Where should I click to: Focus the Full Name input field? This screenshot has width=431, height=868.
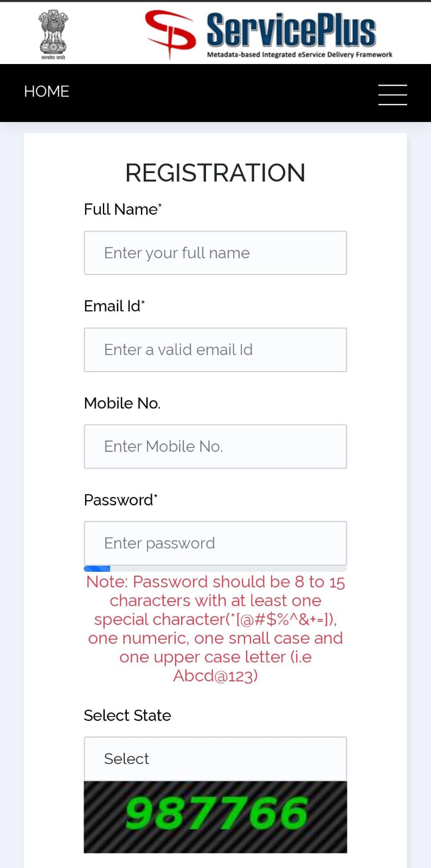(x=215, y=253)
